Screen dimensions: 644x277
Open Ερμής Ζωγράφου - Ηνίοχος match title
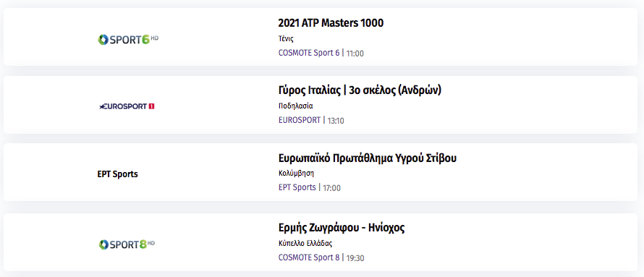click(x=342, y=228)
